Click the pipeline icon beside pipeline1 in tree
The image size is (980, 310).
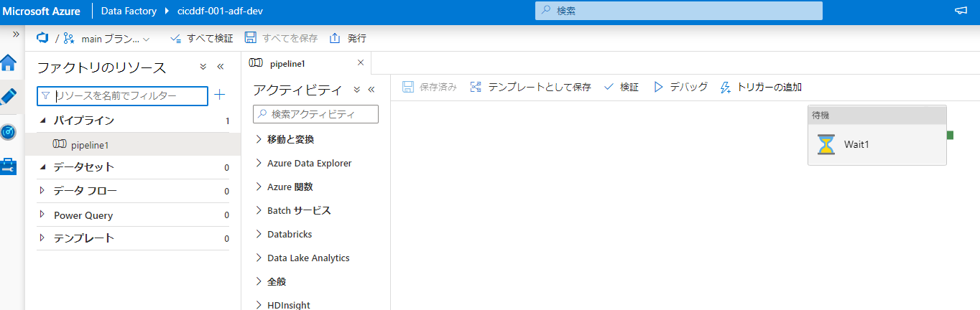coord(60,144)
